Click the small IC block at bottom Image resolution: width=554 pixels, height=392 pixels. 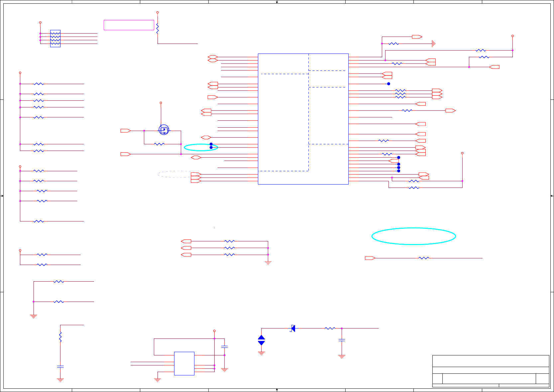184,363
